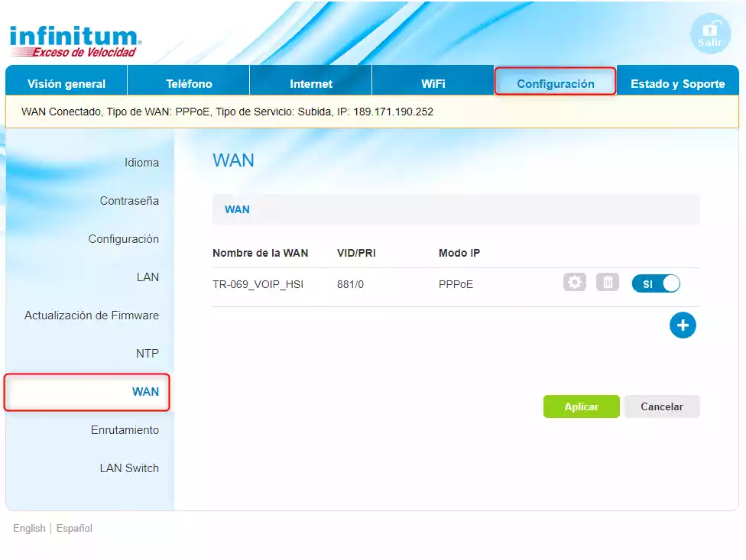Open Actualización de Firmware page
Screen dimensions: 746x560
[92, 316]
